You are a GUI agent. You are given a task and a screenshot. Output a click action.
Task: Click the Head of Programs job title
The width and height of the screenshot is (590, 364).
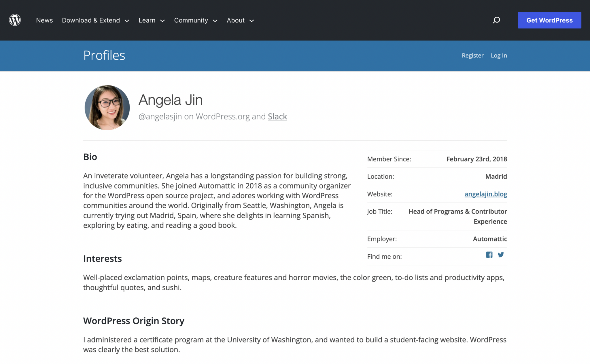coord(458,216)
